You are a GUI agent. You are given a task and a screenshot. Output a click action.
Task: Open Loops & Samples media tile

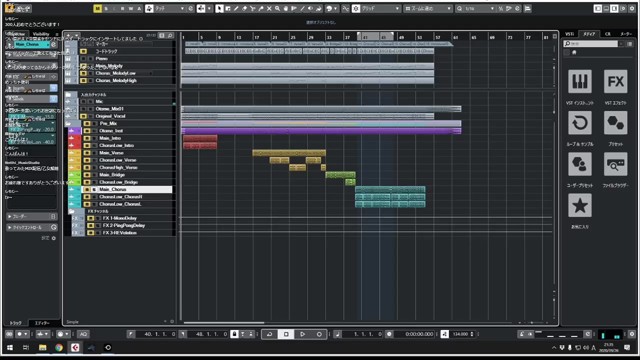pos(580,123)
